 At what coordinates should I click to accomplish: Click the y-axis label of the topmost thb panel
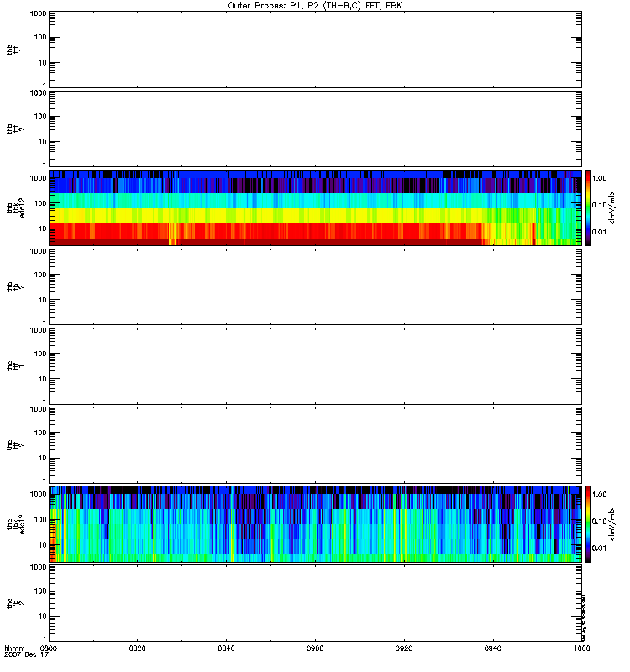pyautogui.click(x=15, y=50)
